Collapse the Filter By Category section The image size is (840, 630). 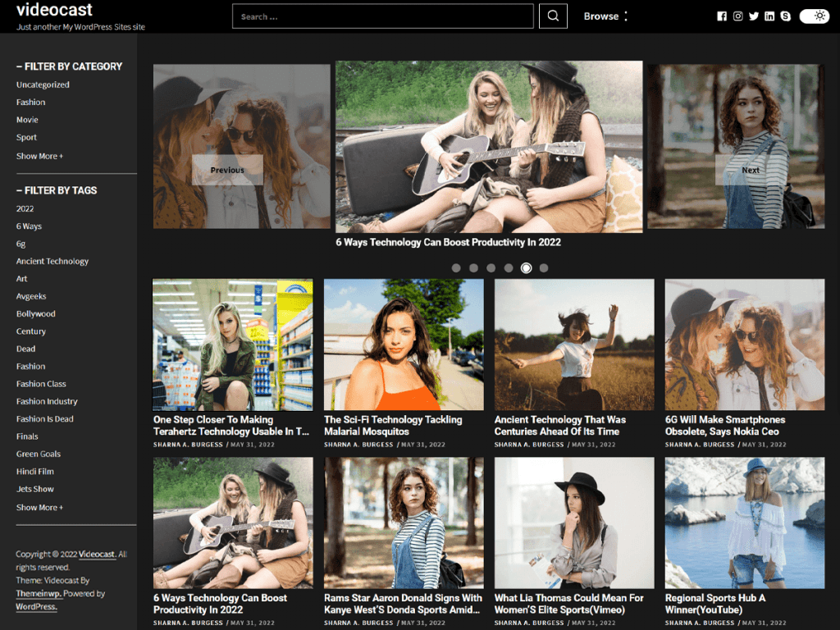[69, 66]
